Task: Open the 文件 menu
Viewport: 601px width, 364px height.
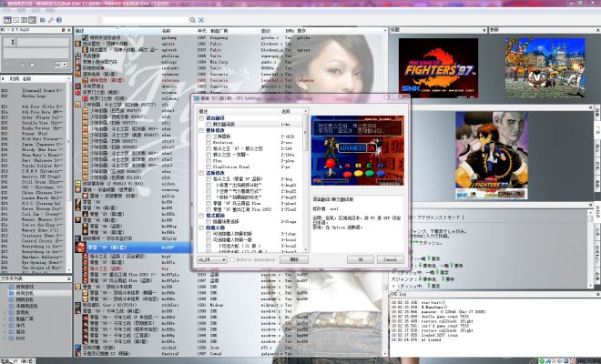Action: [x=7, y=10]
